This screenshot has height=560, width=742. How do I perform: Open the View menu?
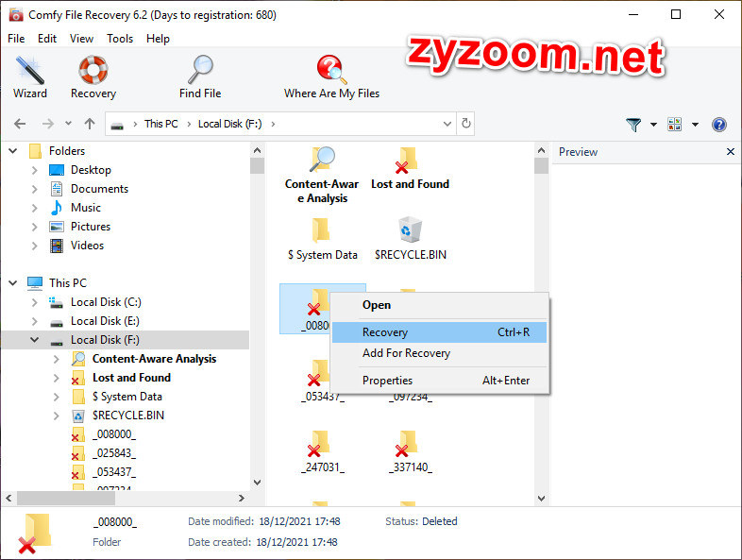(x=81, y=39)
